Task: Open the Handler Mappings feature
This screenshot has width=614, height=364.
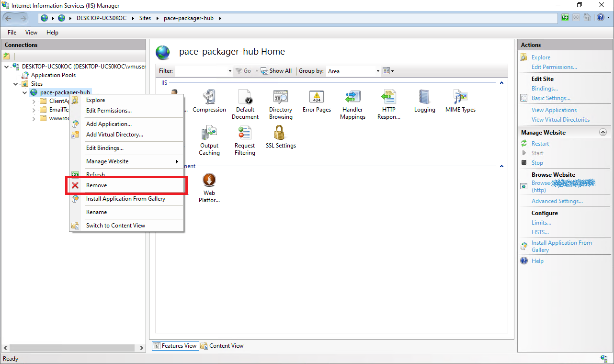Action: 352,104
